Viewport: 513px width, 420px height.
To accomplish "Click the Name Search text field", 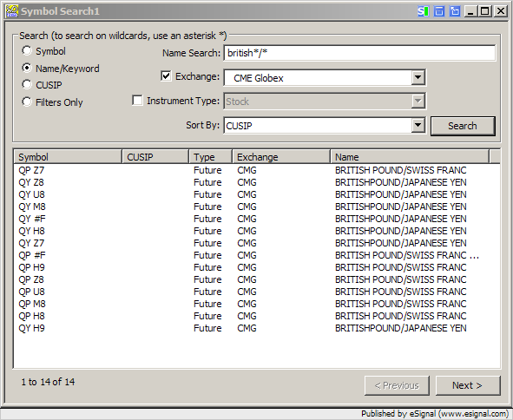I will click(359, 53).
